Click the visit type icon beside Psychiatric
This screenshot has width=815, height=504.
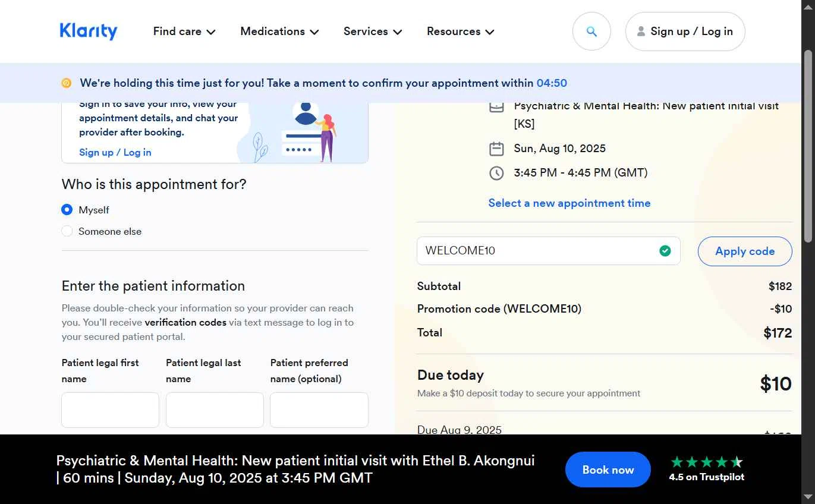(496, 107)
